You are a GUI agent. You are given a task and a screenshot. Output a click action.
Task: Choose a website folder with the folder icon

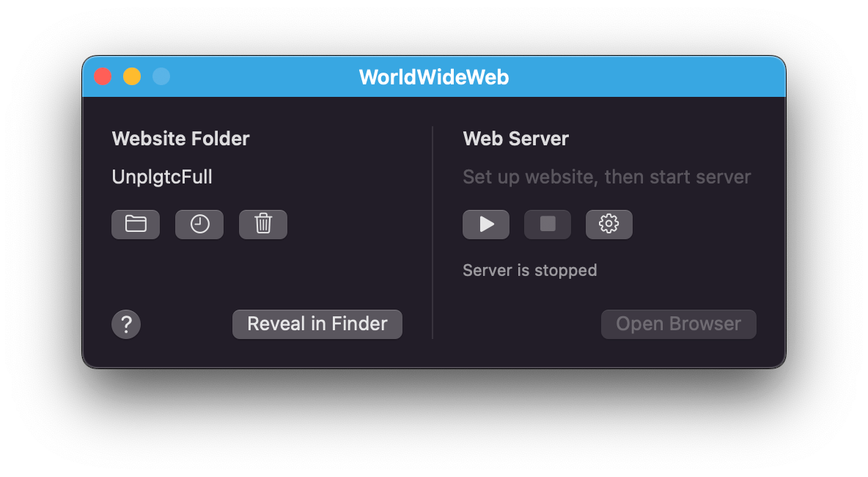point(136,225)
